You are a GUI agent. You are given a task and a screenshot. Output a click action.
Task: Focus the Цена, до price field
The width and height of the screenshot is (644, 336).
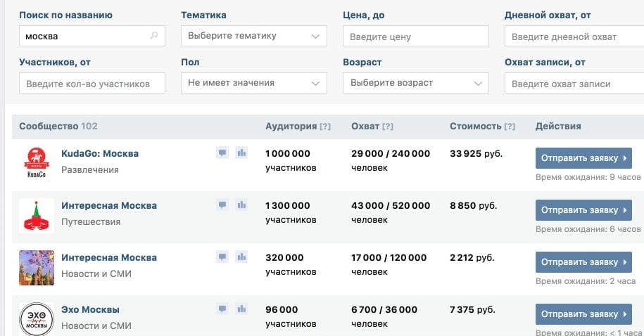click(x=416, y=36)
